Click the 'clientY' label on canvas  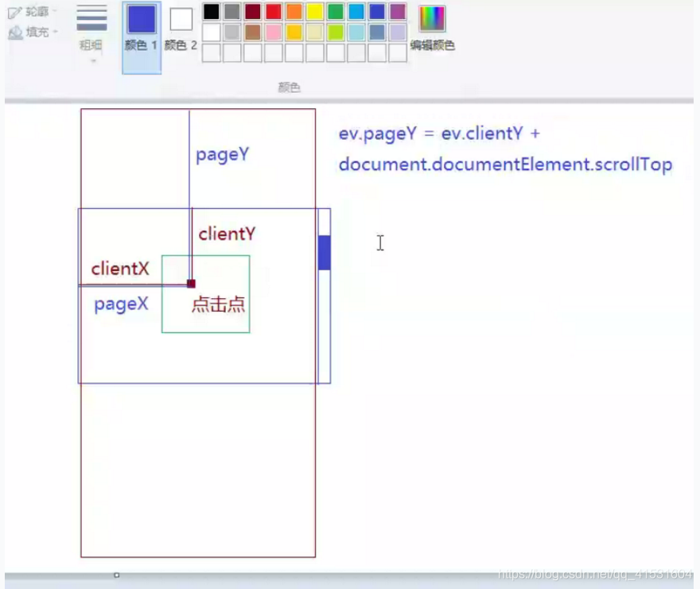[x=227, y=234]
